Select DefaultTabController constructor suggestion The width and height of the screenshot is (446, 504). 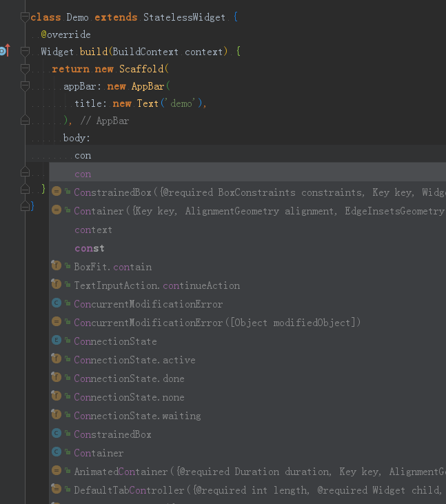click(x=247, y=490)
